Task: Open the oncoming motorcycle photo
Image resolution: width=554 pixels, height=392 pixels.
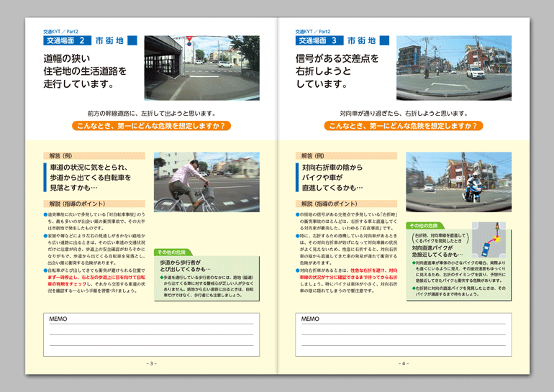Action: tap(458, 182)
